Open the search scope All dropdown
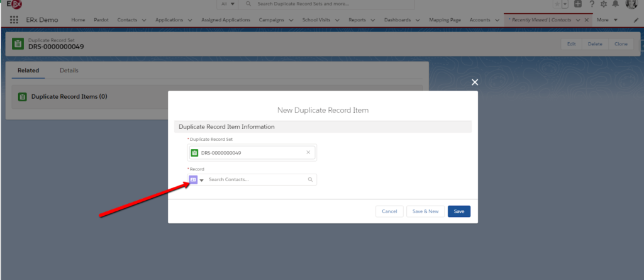The width and height of the screenshot is (644, 280). [228, 4]
